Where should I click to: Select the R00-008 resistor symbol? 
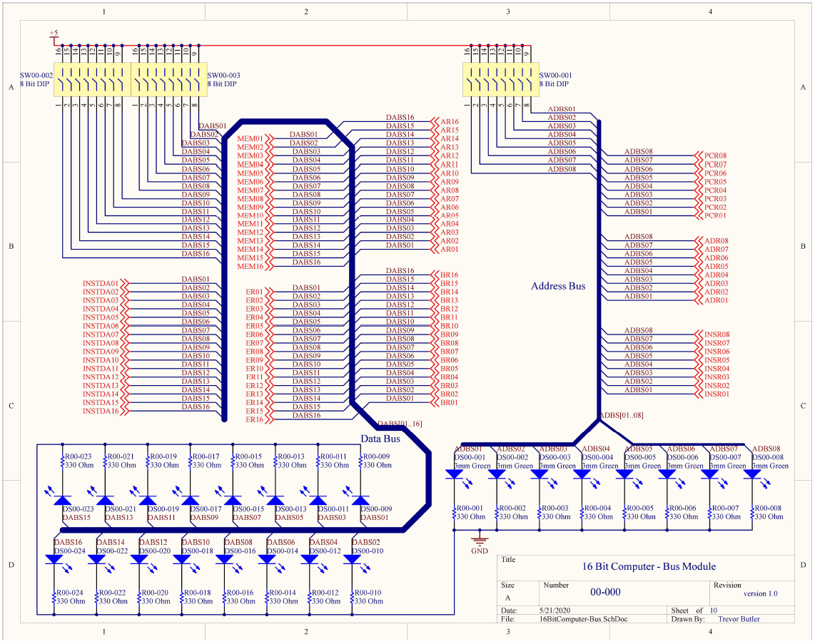[752, 512]
